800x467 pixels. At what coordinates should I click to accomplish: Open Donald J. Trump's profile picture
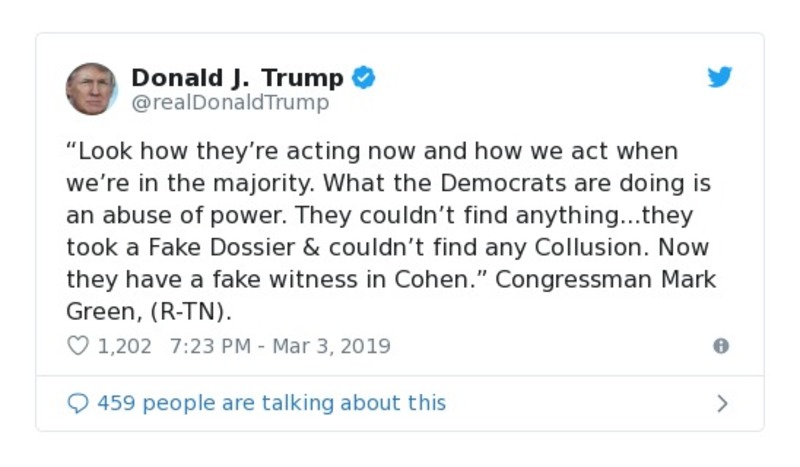(92, 89)
